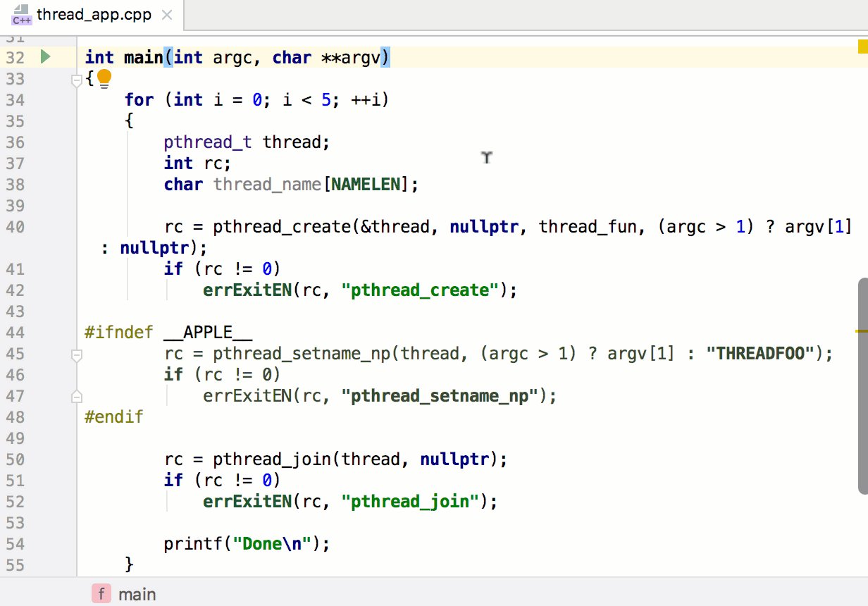Viewport: 868px width, 606px height.
Task: Click the yellow inspection status indicator
Action: 863,47
